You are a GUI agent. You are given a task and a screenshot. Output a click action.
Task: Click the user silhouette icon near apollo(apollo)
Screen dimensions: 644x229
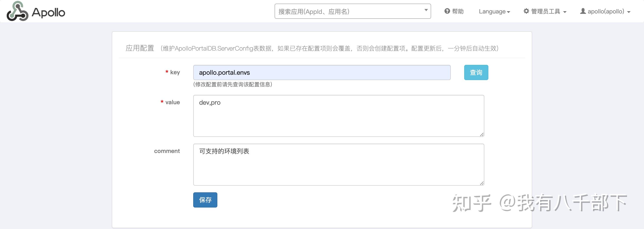583,11
